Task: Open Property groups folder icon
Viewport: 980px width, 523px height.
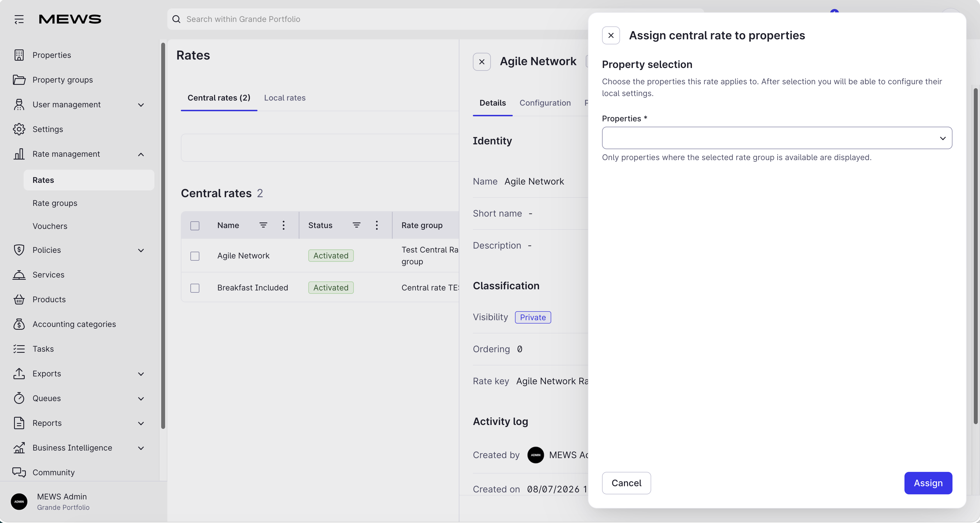Action: (19, 79)
